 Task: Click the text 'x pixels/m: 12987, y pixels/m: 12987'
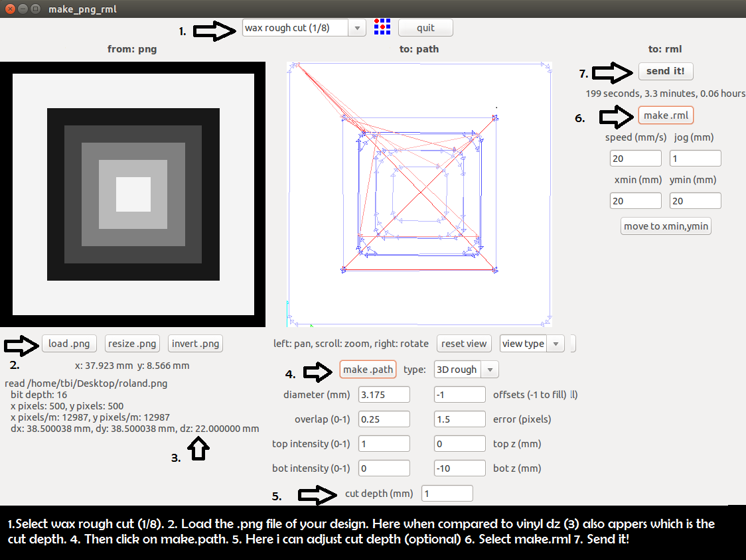click(90, 417)
